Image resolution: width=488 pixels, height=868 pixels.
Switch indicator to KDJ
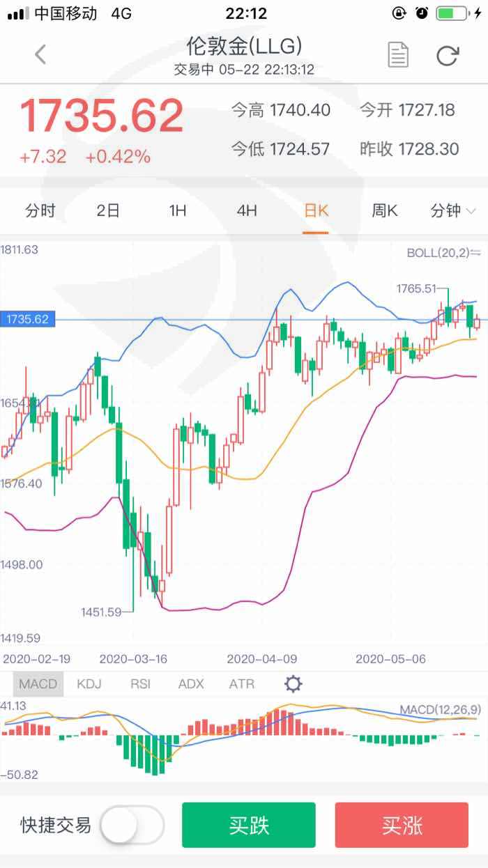89,684
